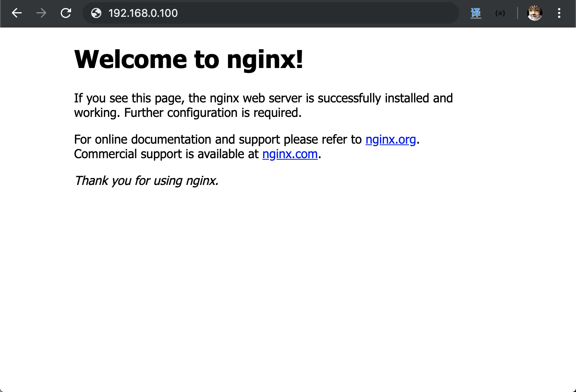Open the Chrome three-dot menu

click(x=559, y=13)
